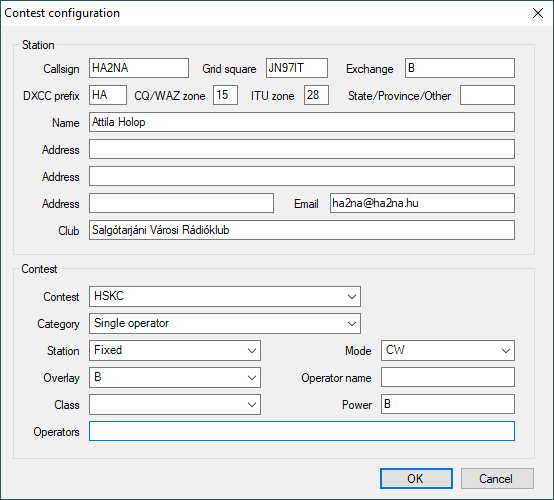Open the Station type dropdown showing Fixed
Image resolution: width=554 pixels, height=500 pixels.
175,351
